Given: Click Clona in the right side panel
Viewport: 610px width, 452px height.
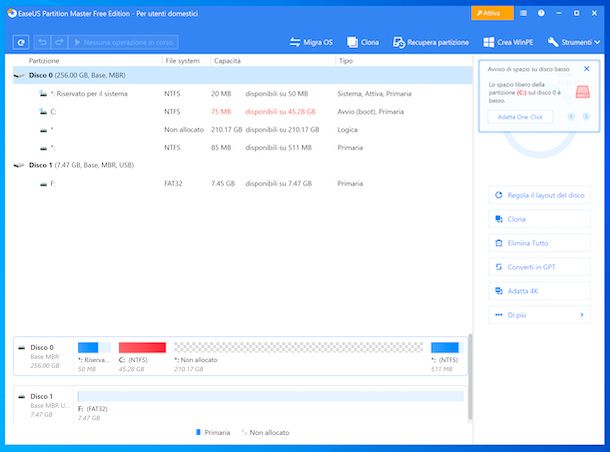Looking at the screenshot, I should (x=540, y=219).
